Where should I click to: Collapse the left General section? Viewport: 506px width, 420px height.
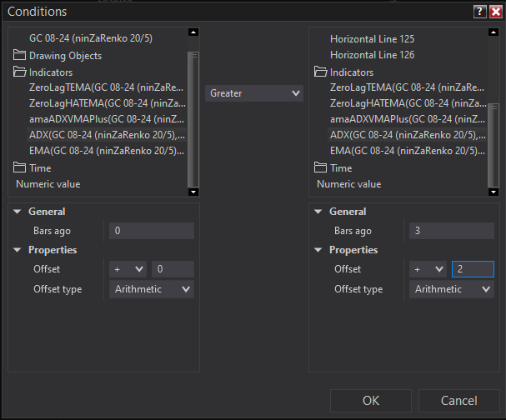pyautogui.click(x=18, y=212)
